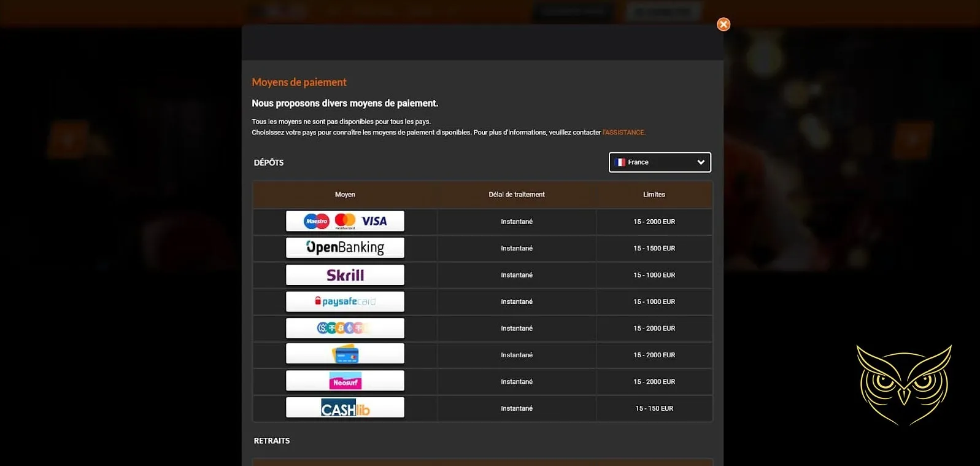980x466 pixels.
Task: Choose the CASHlib payment method
Action: click(x=345, y=408)
